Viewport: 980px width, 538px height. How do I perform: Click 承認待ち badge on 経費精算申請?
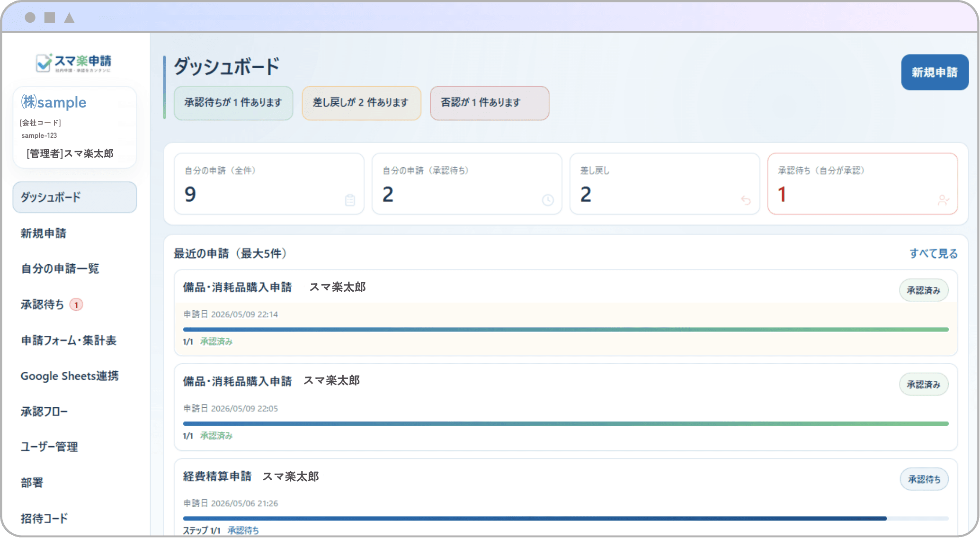click(x=924, y=479)
